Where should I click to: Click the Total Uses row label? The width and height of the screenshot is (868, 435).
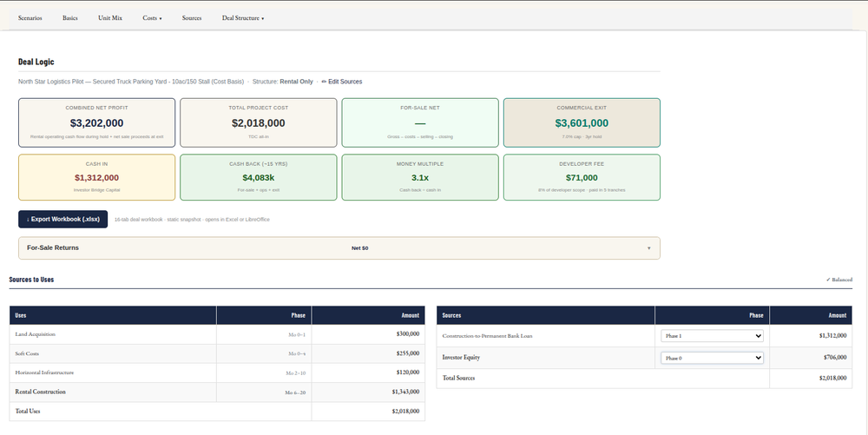coord(28,412)
